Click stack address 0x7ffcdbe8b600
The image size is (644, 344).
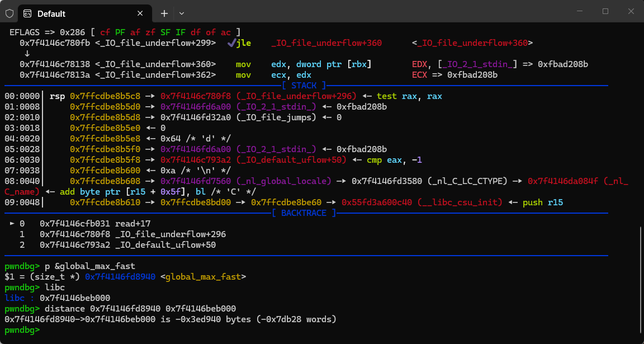[105, 171]
